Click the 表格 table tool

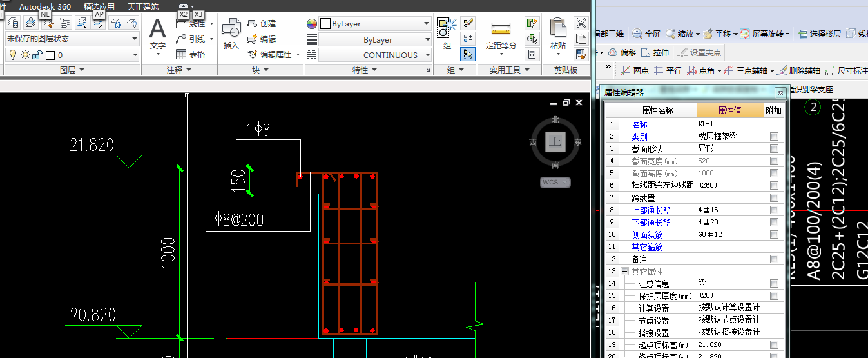tap(191, 55)
